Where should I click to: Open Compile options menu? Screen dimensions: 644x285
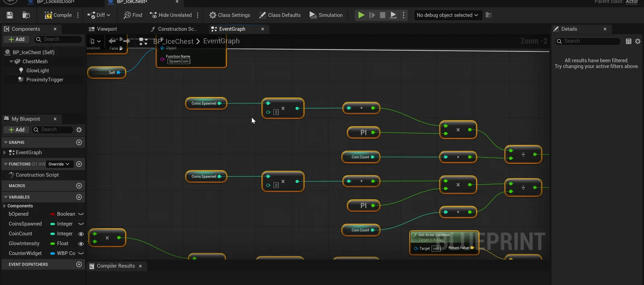coord(78,15)
